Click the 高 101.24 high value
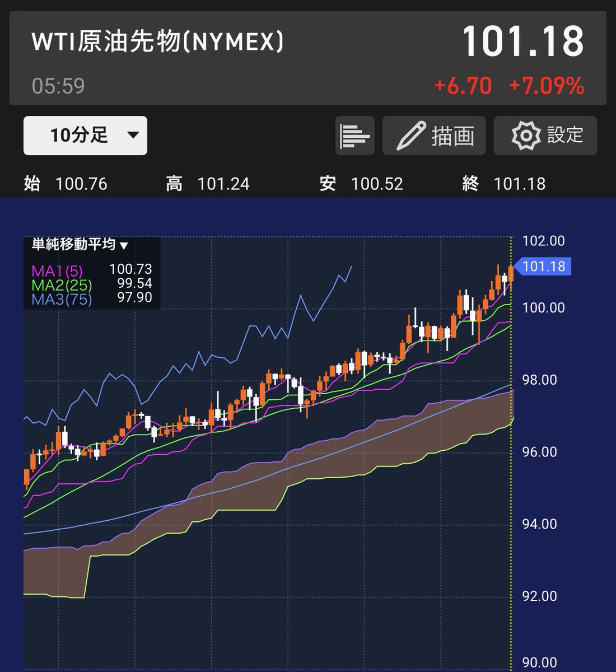Viewport: 616px width, 672px height. (x=208, y=184)
